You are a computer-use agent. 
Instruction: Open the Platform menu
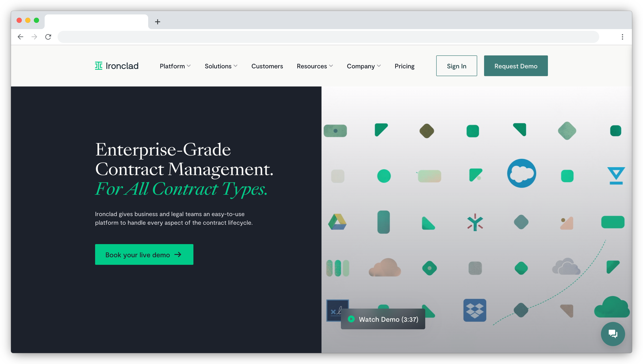tap(175, 66)
